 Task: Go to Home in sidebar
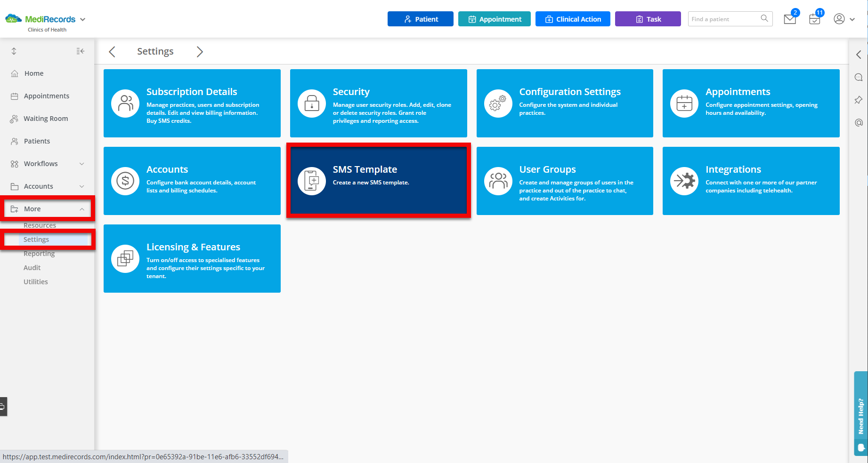click(34, 73)
